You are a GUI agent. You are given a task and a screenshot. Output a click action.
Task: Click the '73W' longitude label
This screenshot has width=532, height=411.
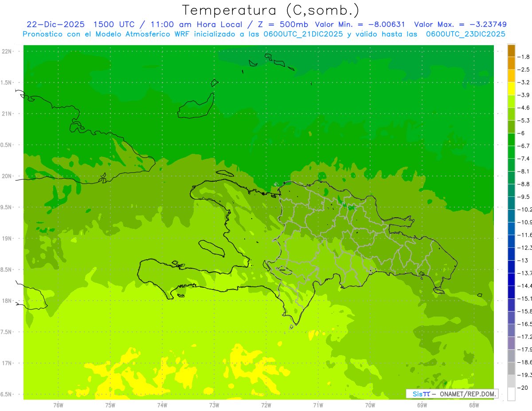tap(214, 405)
